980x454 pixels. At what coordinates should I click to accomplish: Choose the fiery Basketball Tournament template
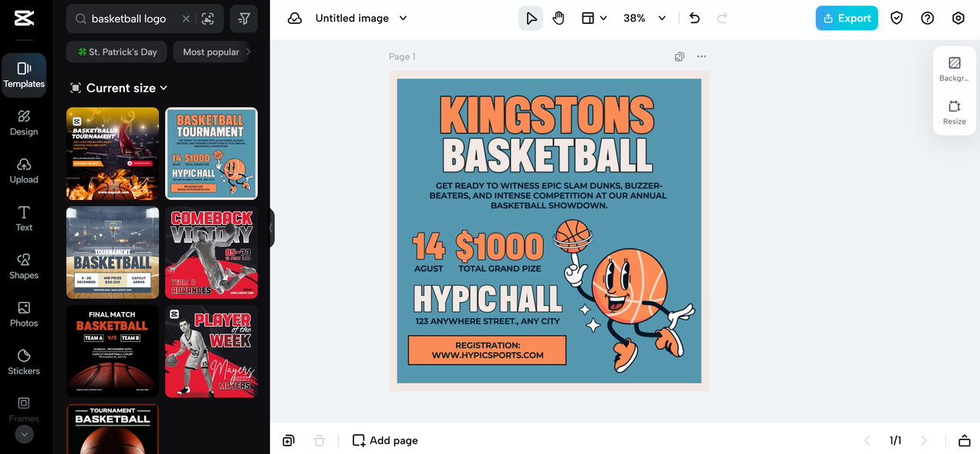pos(113,154)
